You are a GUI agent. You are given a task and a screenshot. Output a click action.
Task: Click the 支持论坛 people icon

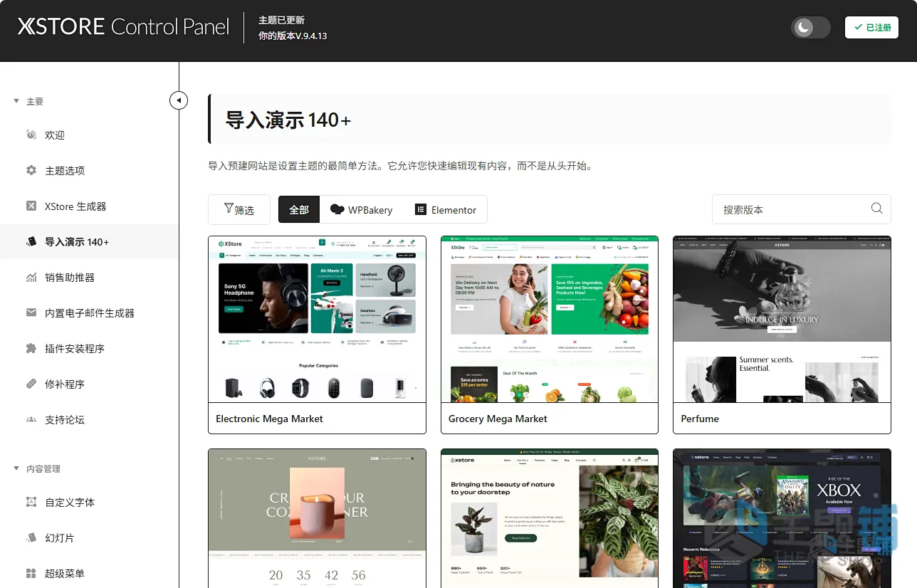(31, 419)
